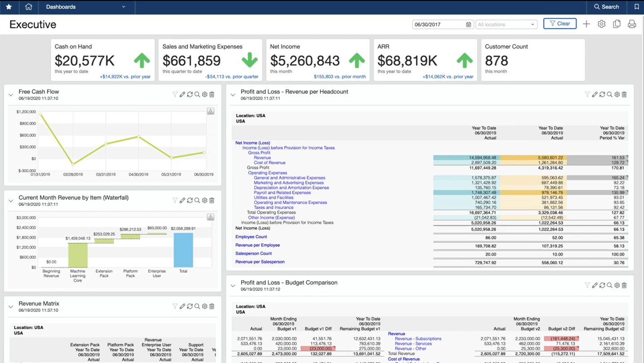The width and height of the screenshot is (644, 363).
Task: Copy the Executive dashboard
Action: point(617,24)
